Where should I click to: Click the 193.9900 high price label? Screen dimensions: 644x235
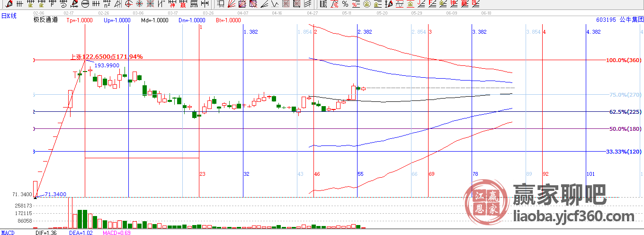(x=107, y=65)
